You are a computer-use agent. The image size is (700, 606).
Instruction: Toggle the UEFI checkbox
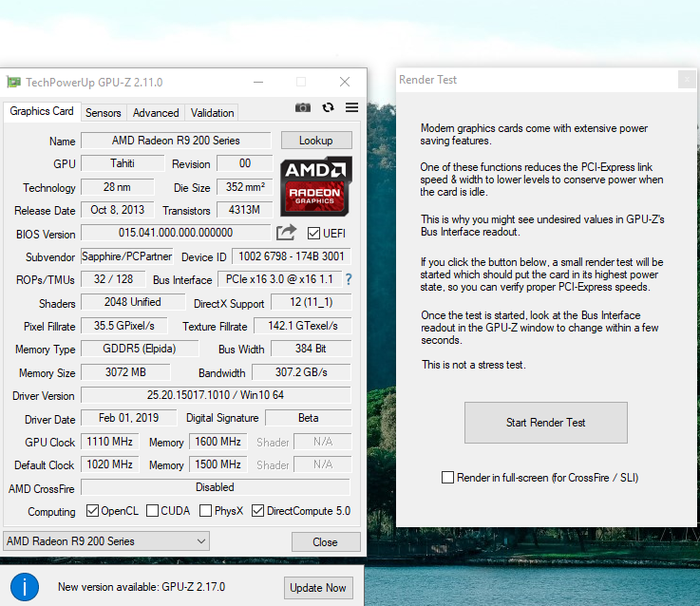click(x=313, y=233)
